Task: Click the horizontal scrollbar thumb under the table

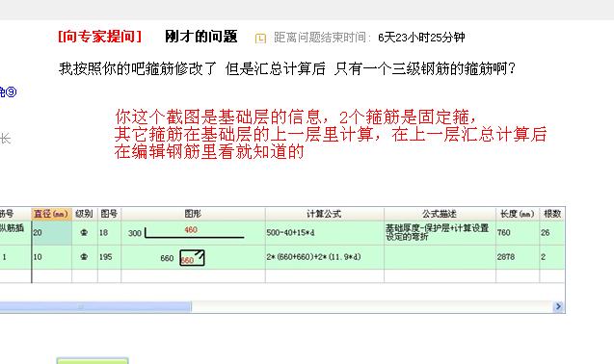Action: pos(95,306)
